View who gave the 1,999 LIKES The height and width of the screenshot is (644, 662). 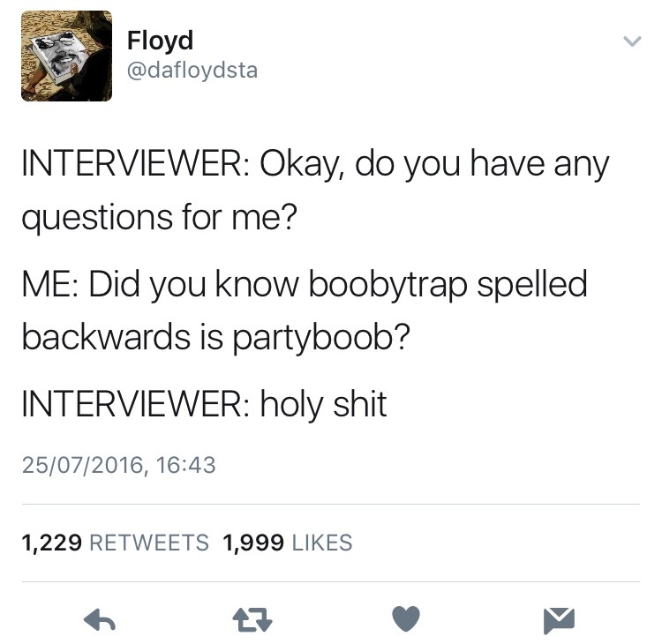[x=287, y=543]
